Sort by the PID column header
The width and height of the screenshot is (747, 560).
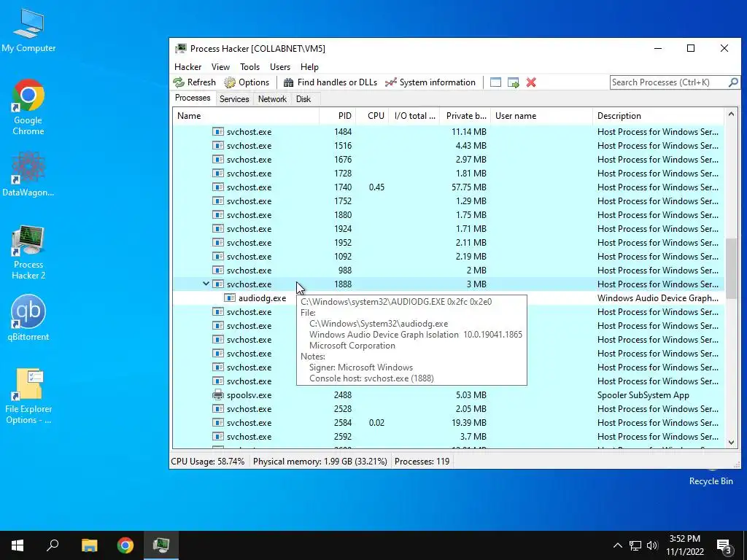[337, 116]
